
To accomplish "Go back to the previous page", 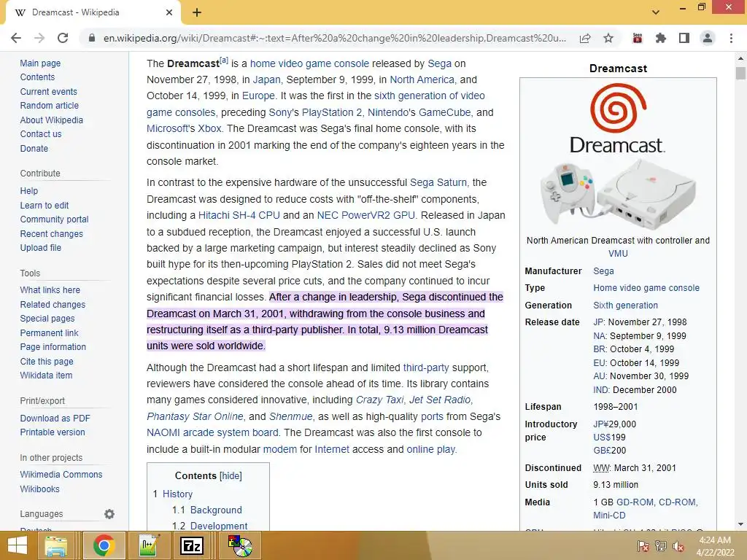I will [x=16, y=38].
